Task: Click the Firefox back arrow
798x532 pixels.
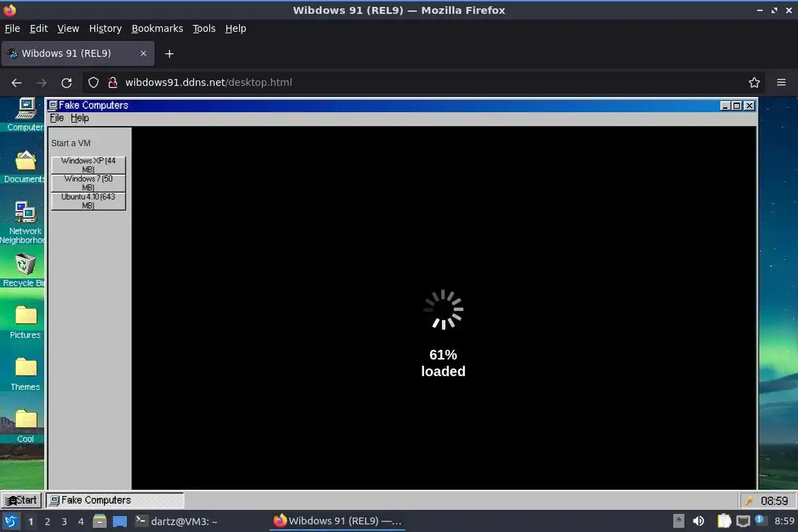Action: 17,82
